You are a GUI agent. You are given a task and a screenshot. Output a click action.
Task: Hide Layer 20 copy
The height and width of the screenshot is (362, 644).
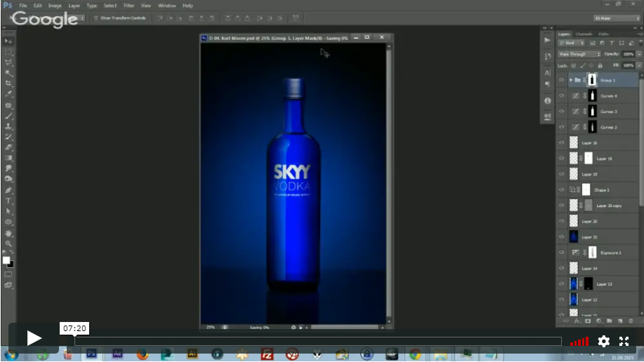click(561, 206)
